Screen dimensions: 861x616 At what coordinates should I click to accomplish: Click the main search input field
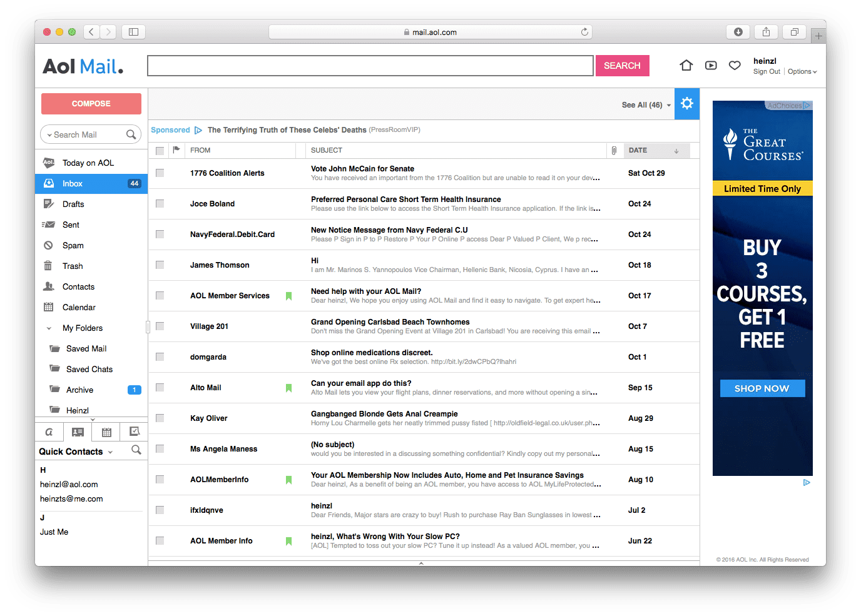(x=370, y=66)
